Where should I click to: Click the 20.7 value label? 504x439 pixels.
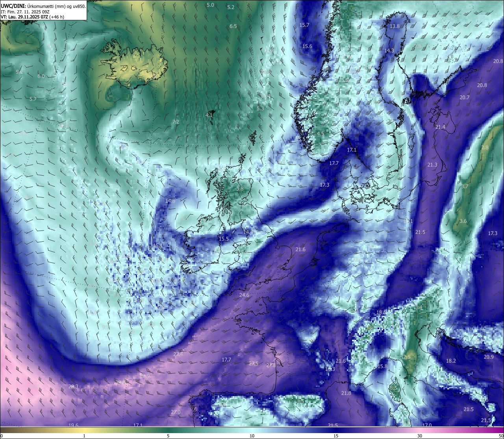pos(465,97)
